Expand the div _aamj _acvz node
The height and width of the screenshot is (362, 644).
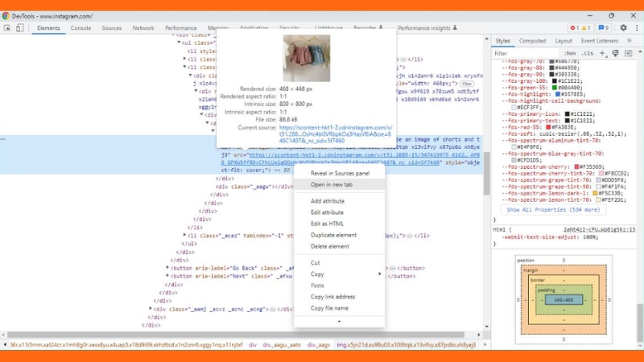point(151,309)
